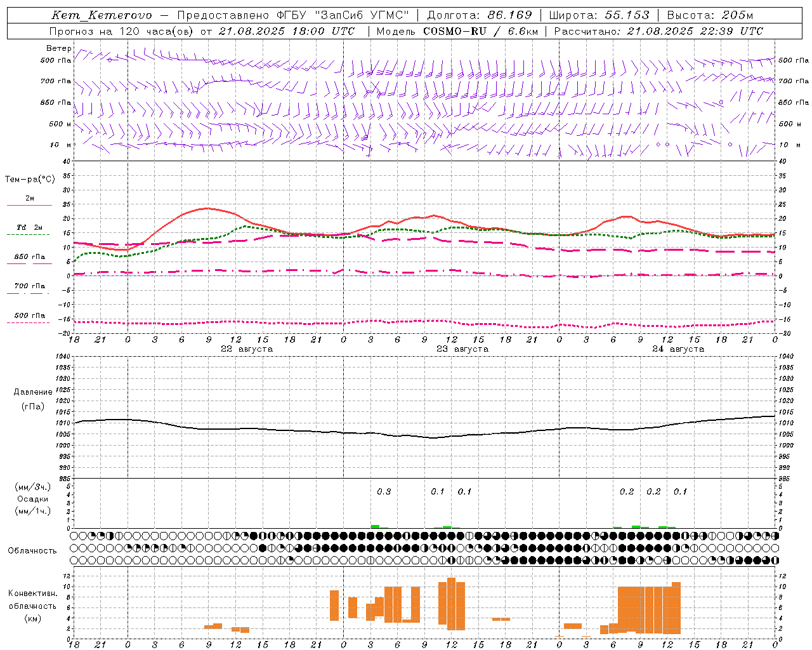Click the (мм/1ч.) precipitation unit label
The width and height of the screenshot is (812, 650).
pyautogui.click(x=33, y=511)
